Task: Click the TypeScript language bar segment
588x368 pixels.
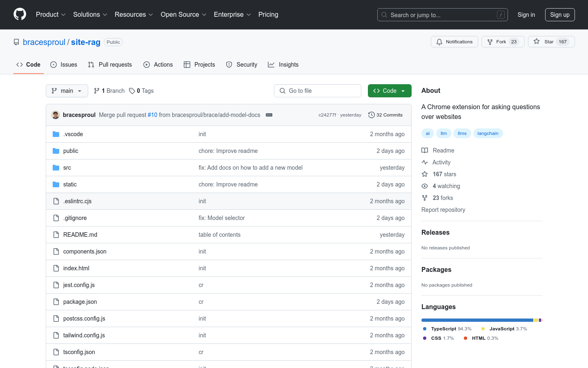Action: coord(477,320)
